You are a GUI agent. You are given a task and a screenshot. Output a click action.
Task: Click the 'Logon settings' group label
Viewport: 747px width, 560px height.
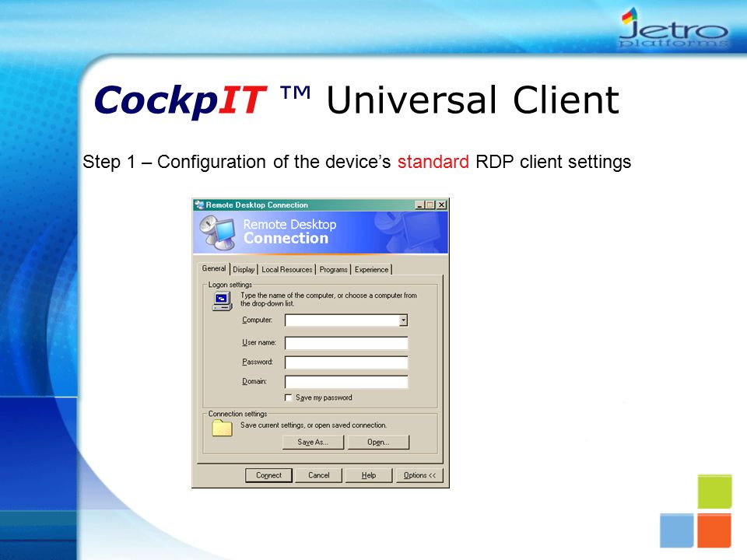[x=230, y=285]
